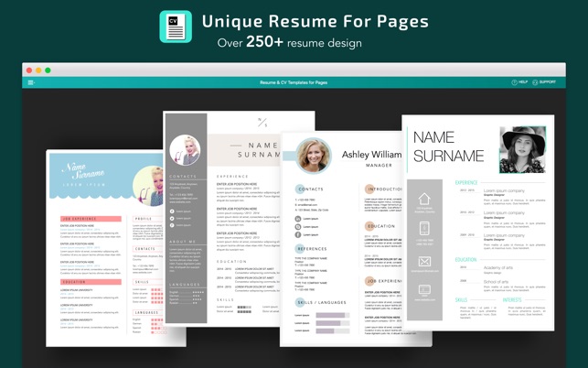Click the envelope email icon in sidebar
Viewport: 588px width, 368px height.
tap(424, 262)
